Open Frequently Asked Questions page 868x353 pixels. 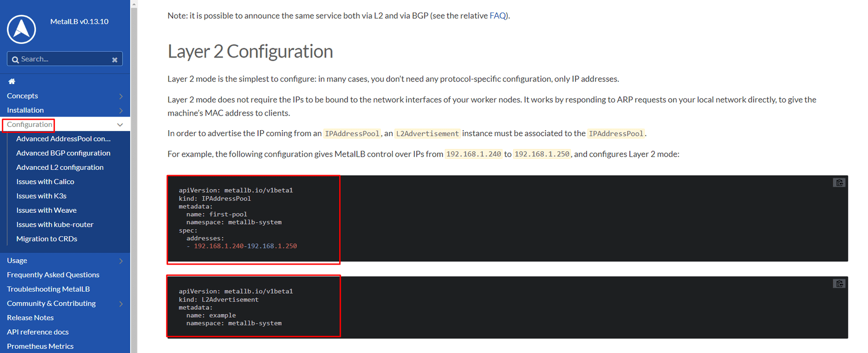tap(53, 275)
